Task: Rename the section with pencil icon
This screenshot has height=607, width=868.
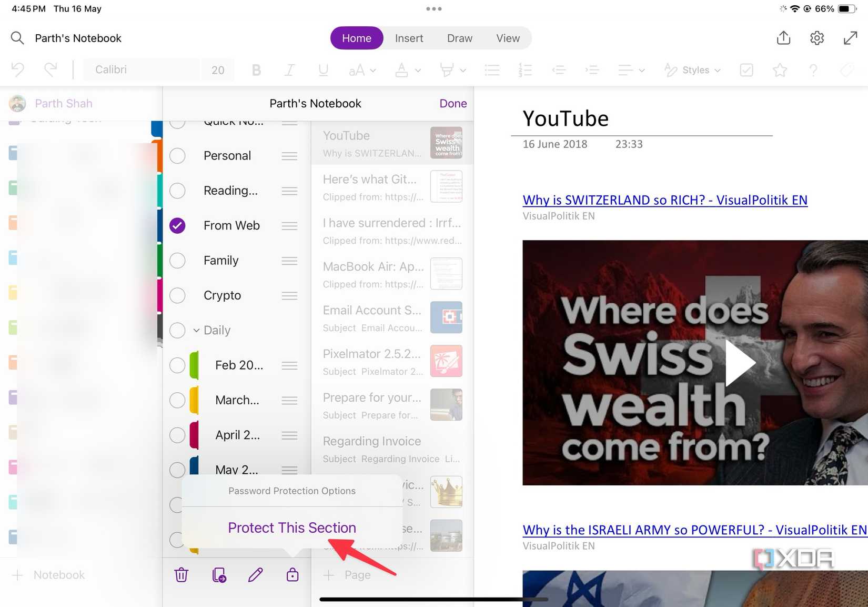Action: [256, 575]
